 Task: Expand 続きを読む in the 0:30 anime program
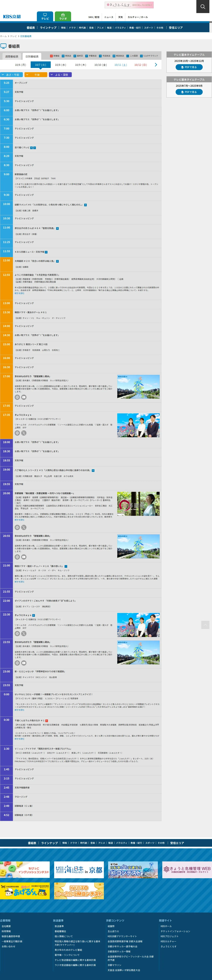point(19,739)
